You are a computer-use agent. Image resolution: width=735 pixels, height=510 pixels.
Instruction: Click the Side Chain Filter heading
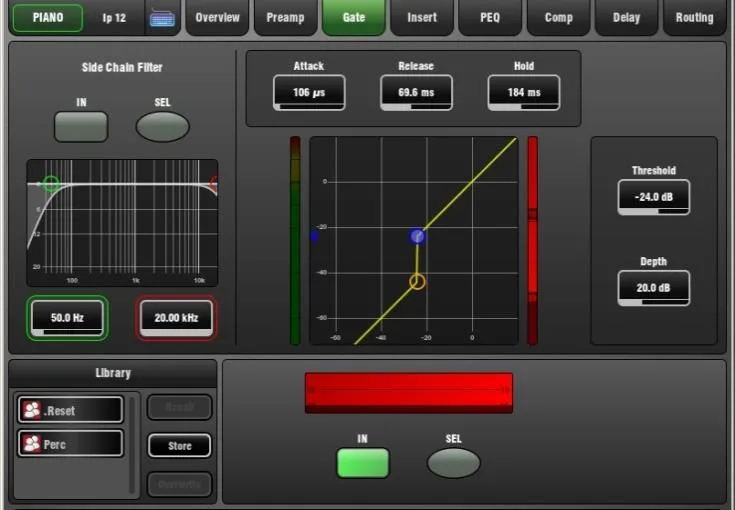[x=122, y=68]
